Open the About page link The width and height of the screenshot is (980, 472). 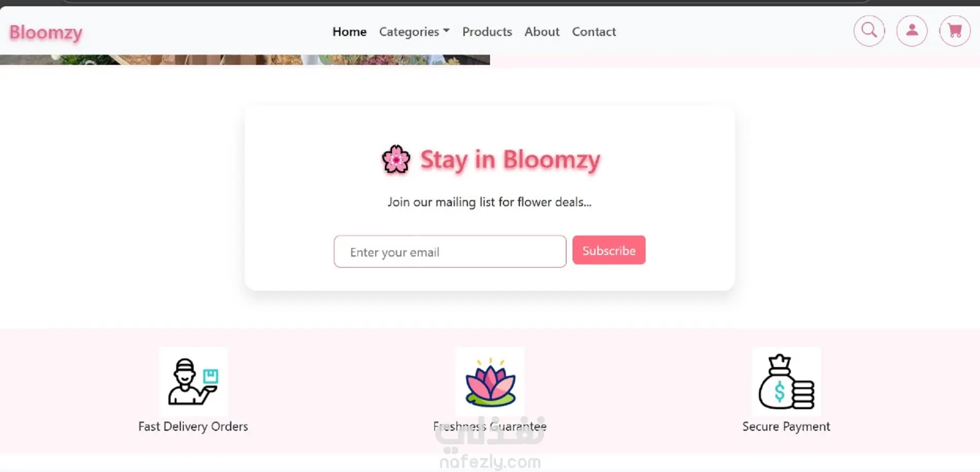click(x=542, y=31)
